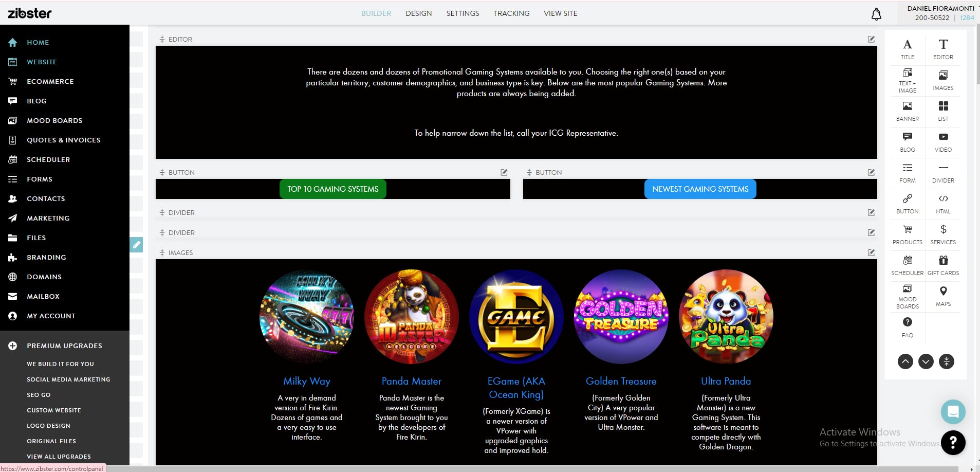Open the Milky Way link
This screenshot has width=980, height=472.
[x=307, y=381]
